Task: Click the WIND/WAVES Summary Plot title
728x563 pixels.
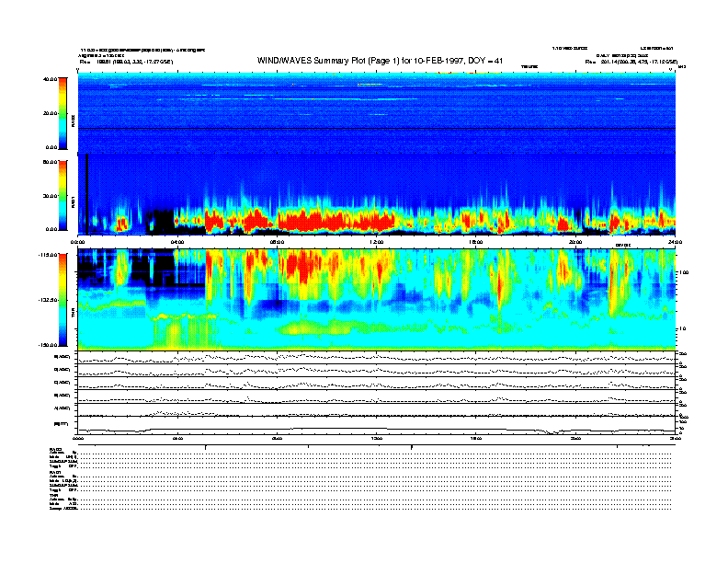Action: pos(380,61)
